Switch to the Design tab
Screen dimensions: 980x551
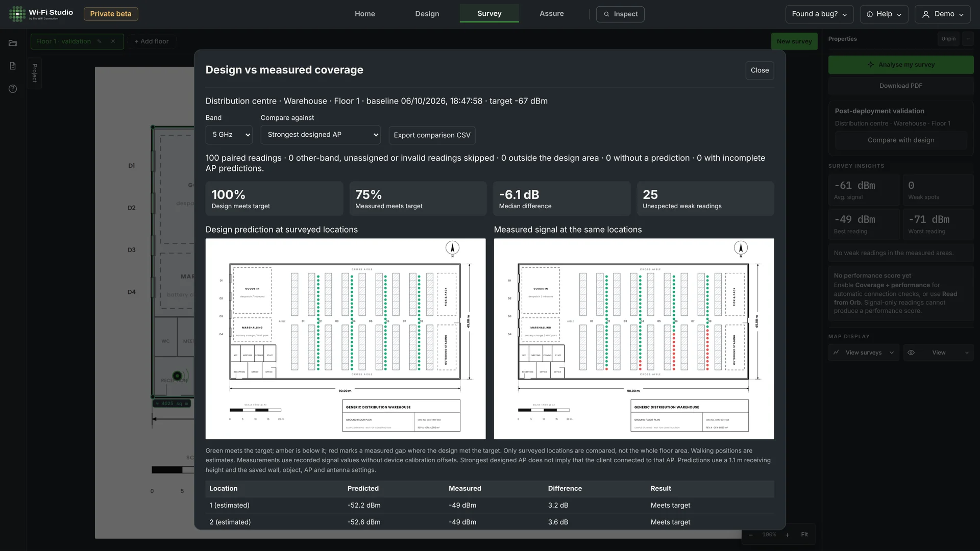[x=427, y=14]
